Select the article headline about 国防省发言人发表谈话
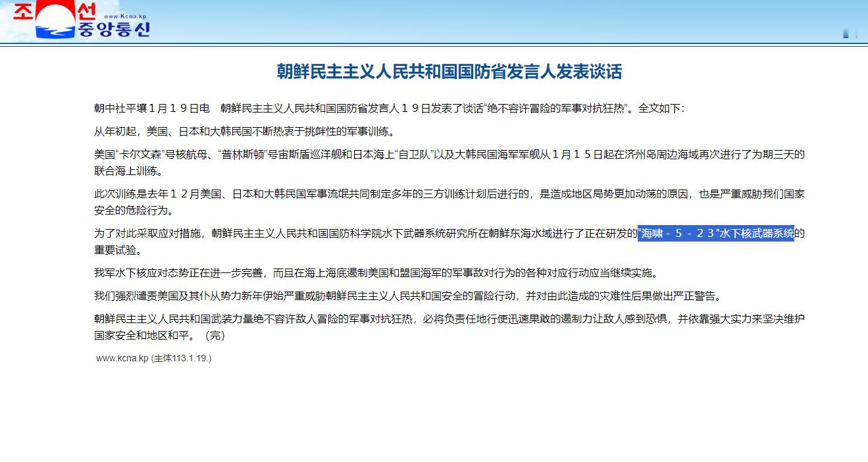 point(449,72)
